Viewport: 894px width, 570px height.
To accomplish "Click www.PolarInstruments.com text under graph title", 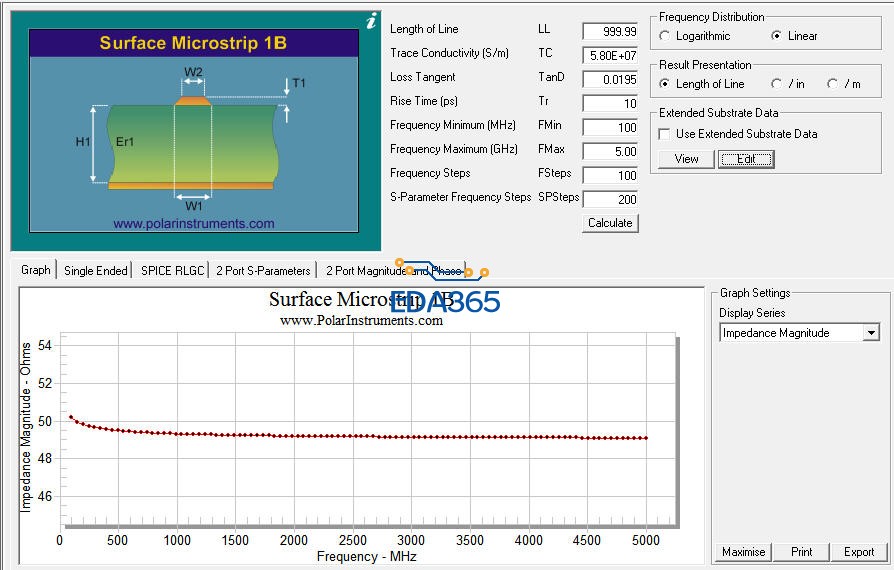I will pyautogui.click(x=361, y=320).
